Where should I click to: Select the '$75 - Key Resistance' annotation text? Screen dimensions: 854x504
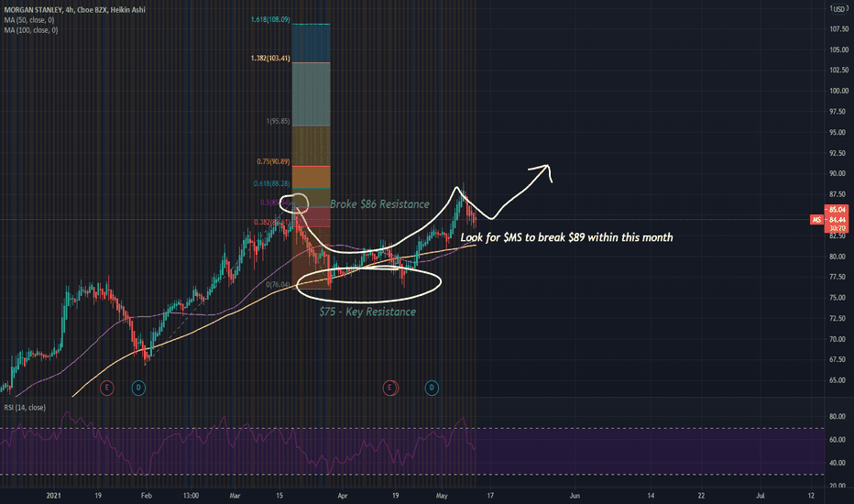tap(367, 312)
